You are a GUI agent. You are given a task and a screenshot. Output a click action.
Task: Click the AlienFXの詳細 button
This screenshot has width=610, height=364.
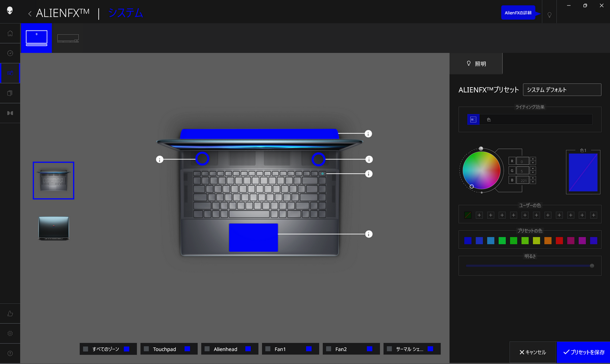[518, 13]
